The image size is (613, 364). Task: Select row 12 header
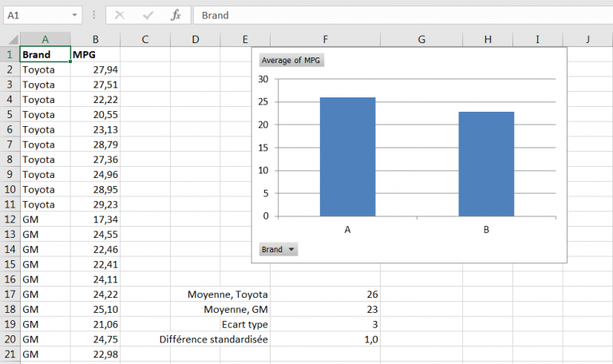10,220
